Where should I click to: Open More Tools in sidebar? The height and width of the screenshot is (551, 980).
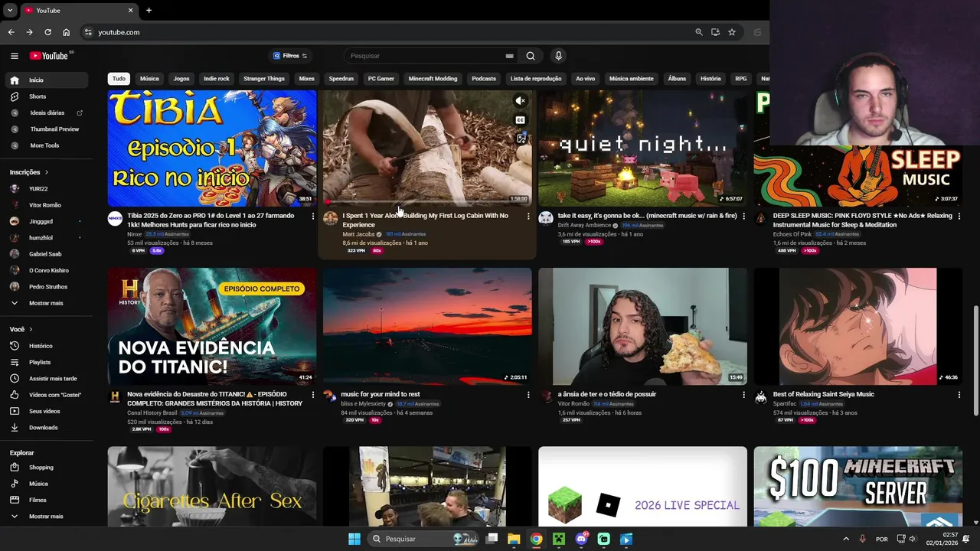(x=44, y=145)
